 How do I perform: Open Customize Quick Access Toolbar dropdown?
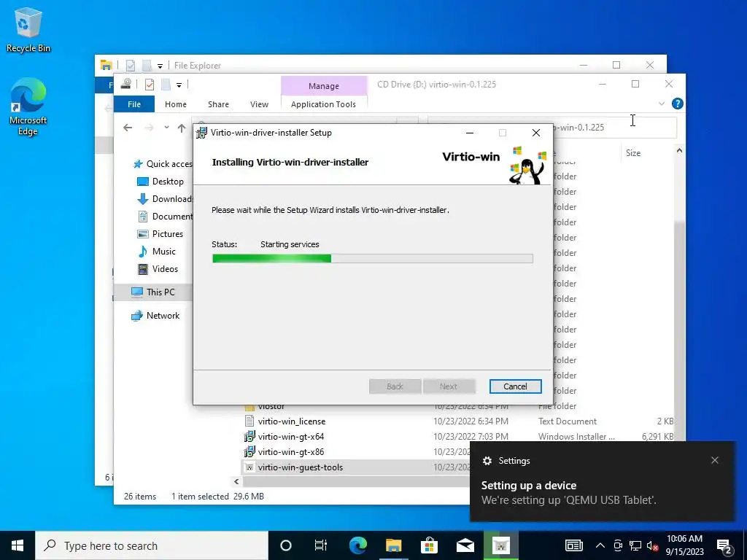179,85
